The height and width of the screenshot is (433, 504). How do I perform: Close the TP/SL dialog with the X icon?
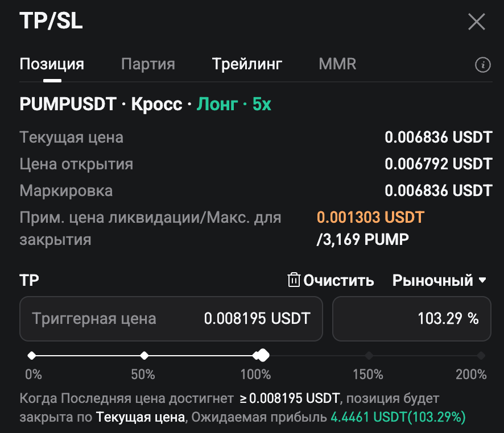[476, 22]
